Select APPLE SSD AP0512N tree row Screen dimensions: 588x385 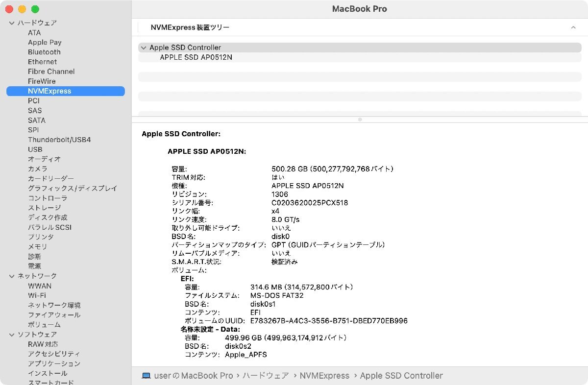360,57
